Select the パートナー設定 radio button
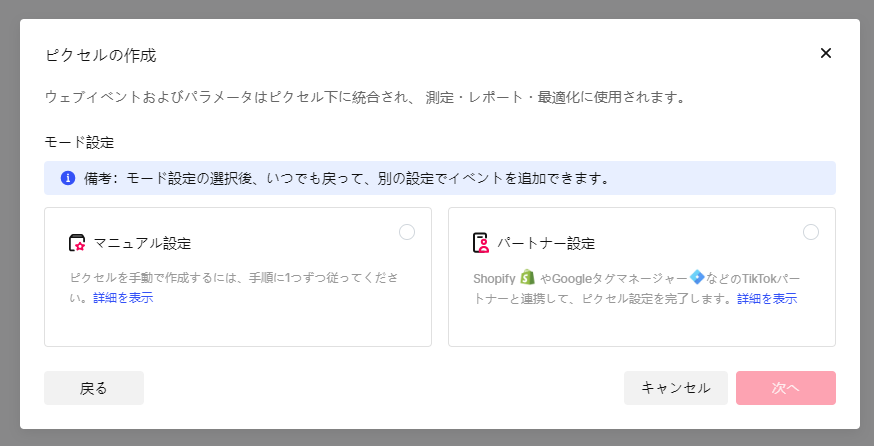This screenshot has height=446, width=874. point(810,232)
